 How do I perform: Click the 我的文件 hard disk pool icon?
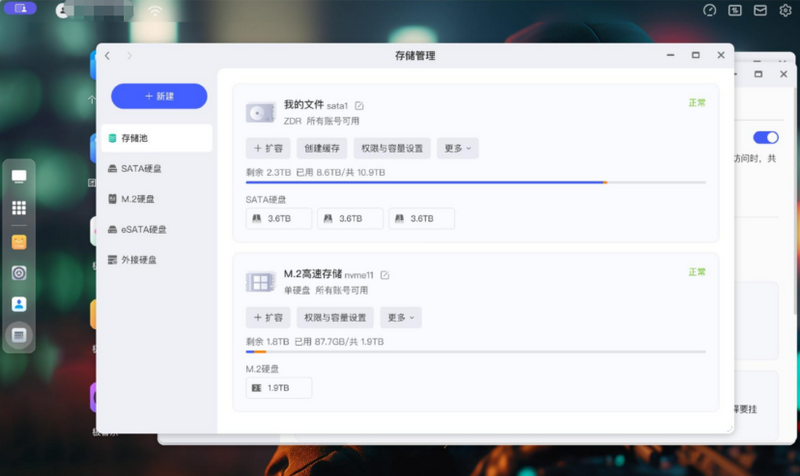pyautogui.click(x=260, y=113)
